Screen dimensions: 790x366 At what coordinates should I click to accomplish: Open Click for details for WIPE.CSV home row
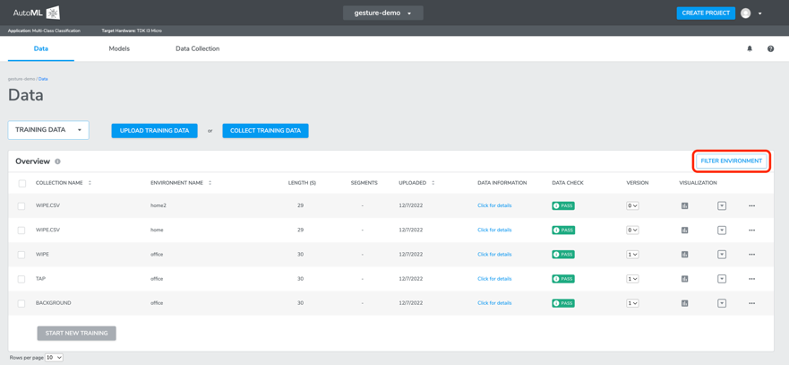point(494,230)
